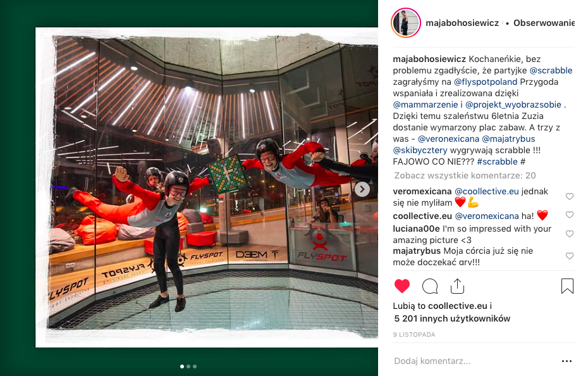Like majatrybus comment heart icon
The height and width of the screenshot is (376, 588).
(x=569, y=256)
